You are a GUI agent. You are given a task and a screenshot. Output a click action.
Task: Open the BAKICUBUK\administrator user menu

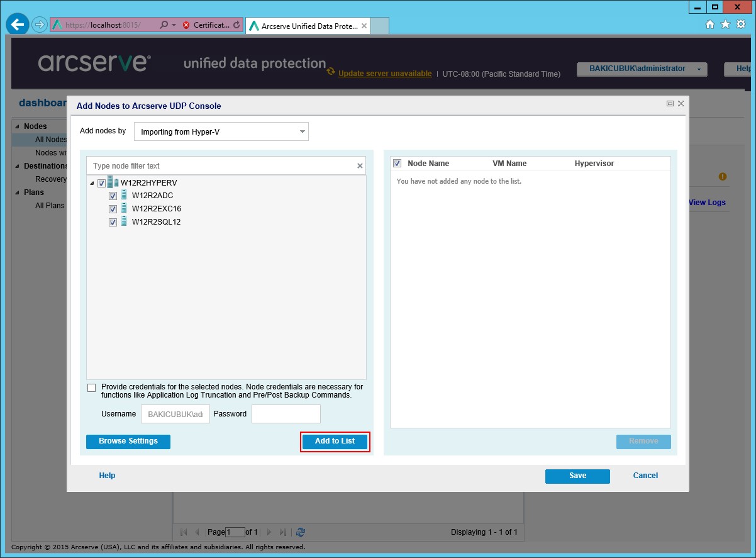click(642, 69)
